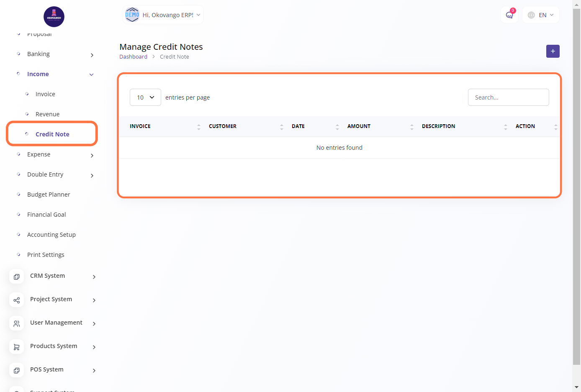Sort table by Invoice column arrows
Viewport: 581px width, 392px height.
(198, 127)
